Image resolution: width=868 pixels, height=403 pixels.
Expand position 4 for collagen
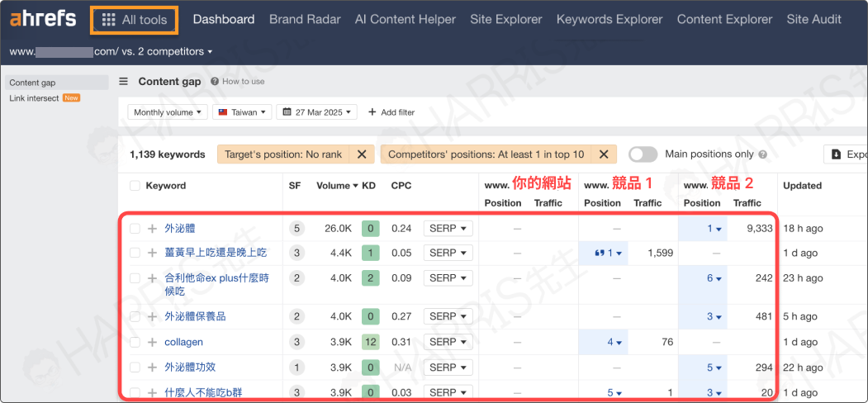pos(614,342)
